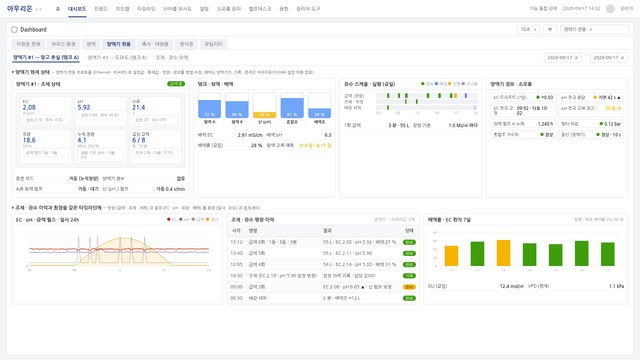Go to the 홈 navigation item
640x360 pixels.
pyautogui.click(x=58, y=9)
